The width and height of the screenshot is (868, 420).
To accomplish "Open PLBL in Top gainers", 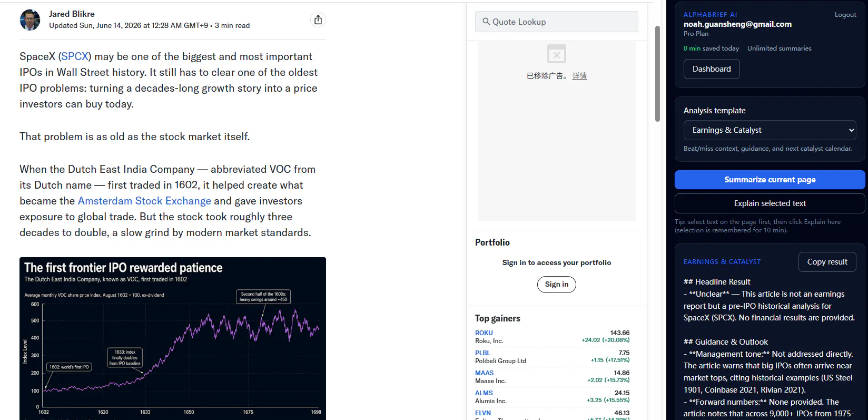I will [482, 353].
